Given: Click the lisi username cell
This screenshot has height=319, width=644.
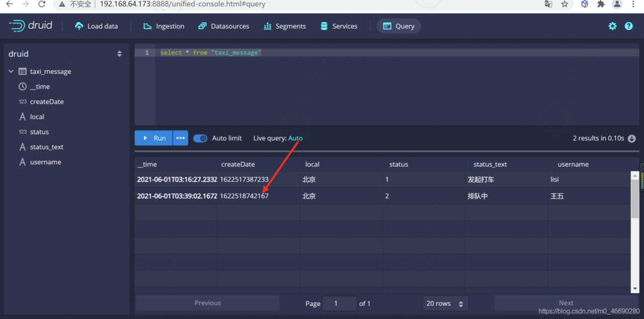Looking at the screenshot, I should tap(554, 180).
